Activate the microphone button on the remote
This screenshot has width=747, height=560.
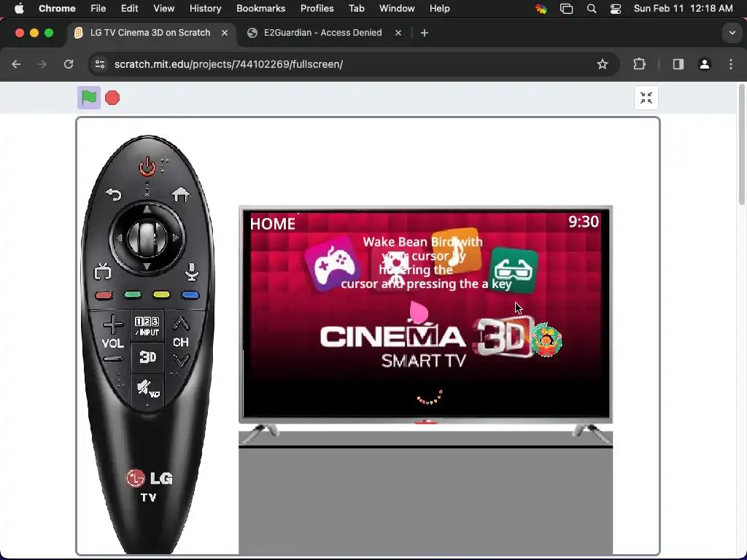coord(192,271)
